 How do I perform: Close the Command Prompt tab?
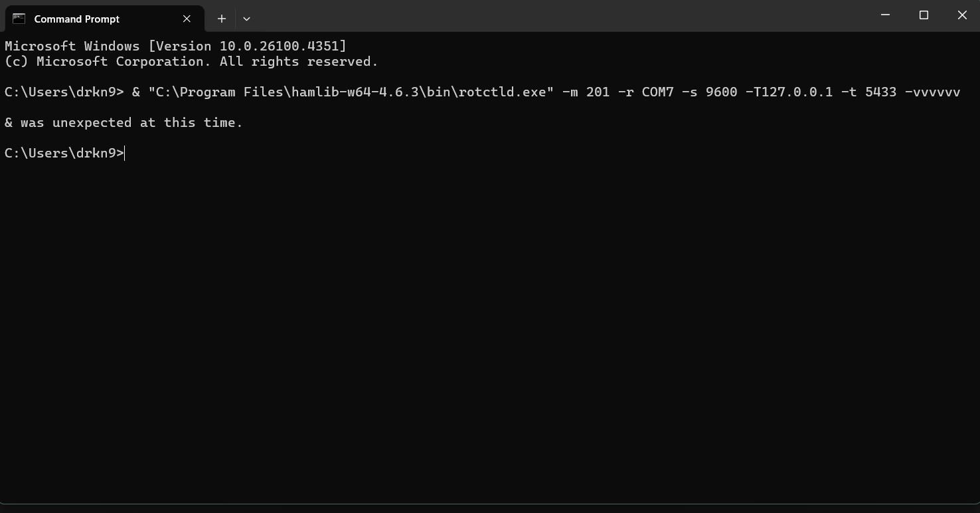coord(187,19)
